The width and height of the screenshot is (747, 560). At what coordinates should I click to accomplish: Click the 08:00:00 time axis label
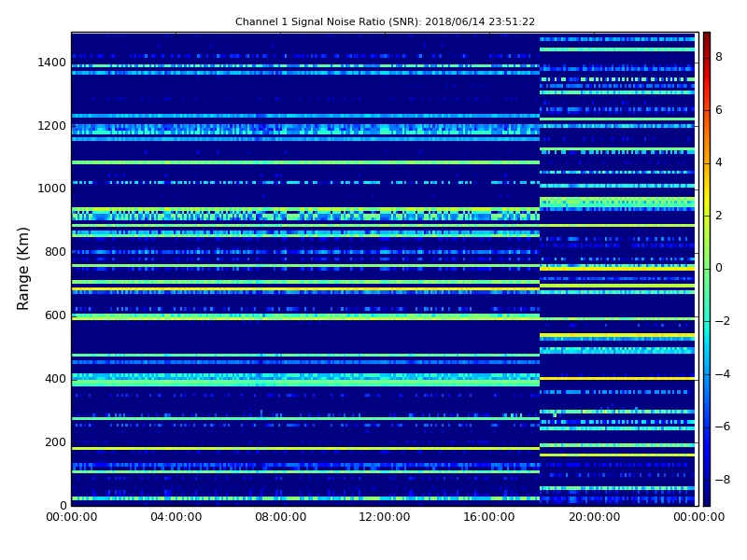(x=281, y=517)
